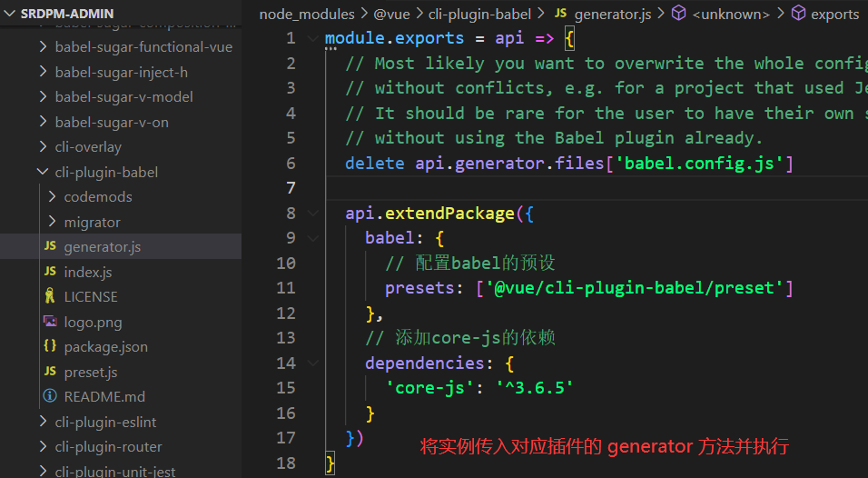868x478 pixels.
Task: Select exports breadcrumb segment
Action: tap(834, 14)
